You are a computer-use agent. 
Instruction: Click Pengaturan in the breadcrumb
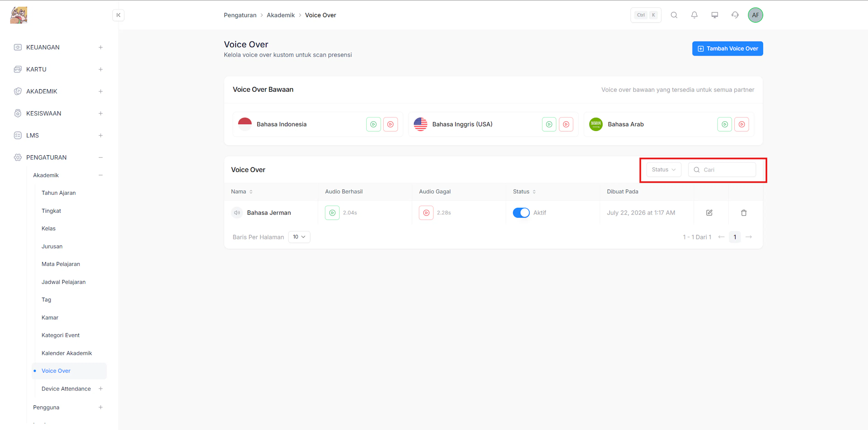click(240, 15)
